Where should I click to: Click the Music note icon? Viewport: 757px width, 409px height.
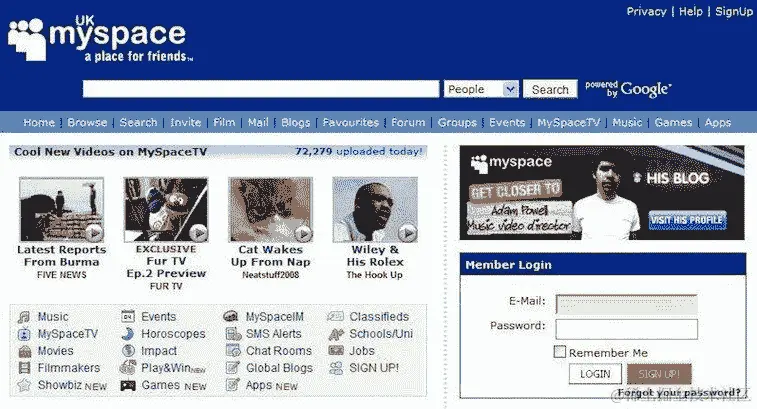click(x=24, y=317)
